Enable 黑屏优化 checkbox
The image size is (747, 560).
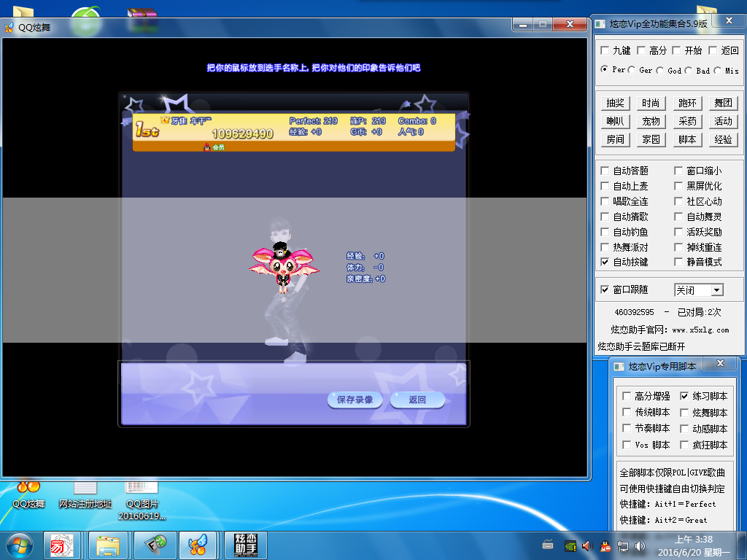pyautogui.click(x=678, y=186)
